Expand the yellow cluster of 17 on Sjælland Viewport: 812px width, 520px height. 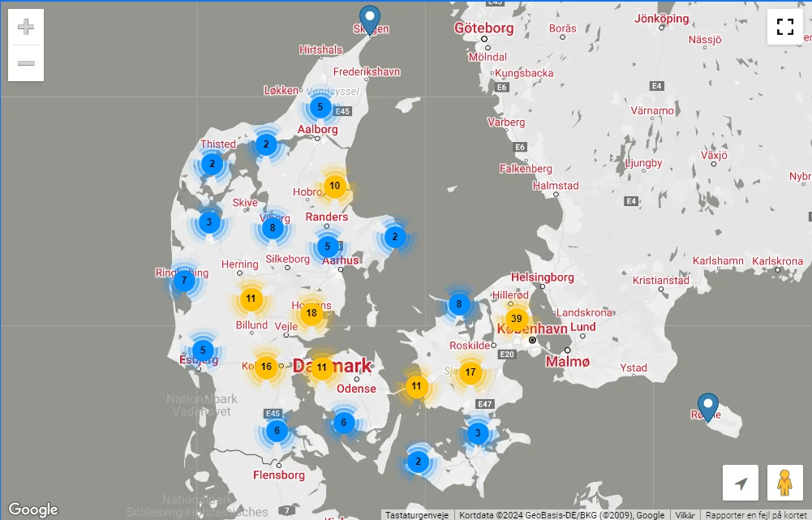pyautogui.click(x=470, y=372)
